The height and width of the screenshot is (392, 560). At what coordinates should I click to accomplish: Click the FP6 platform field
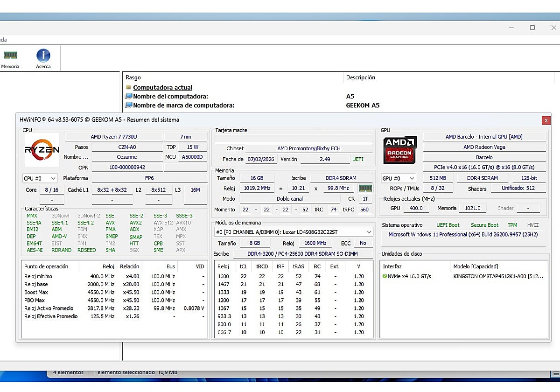point(149,178)
